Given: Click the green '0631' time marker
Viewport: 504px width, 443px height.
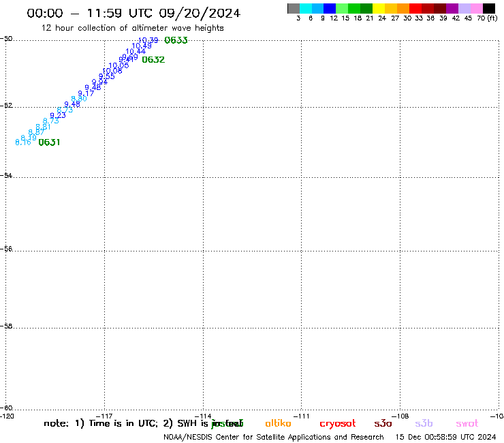Looking at the screenshot, I should (x=49, y=142).
